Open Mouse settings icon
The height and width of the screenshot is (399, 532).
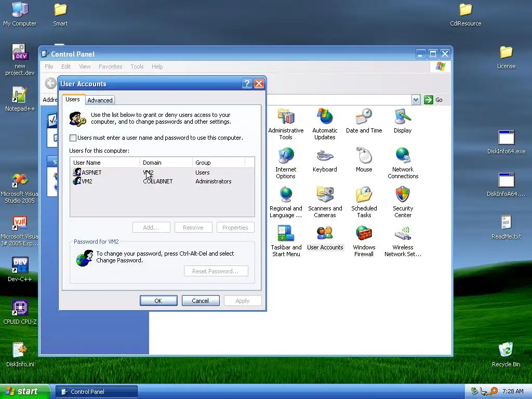pyautogui.click(x=364, y=160)
